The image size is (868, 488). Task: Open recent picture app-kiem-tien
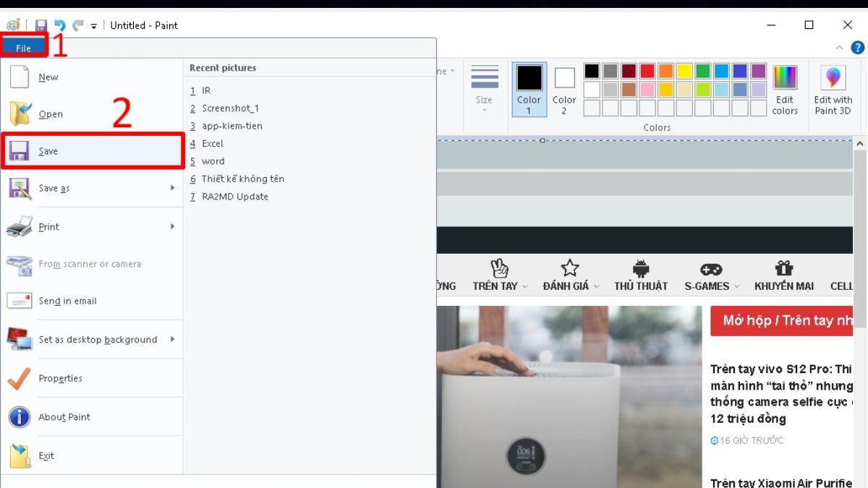231,126
